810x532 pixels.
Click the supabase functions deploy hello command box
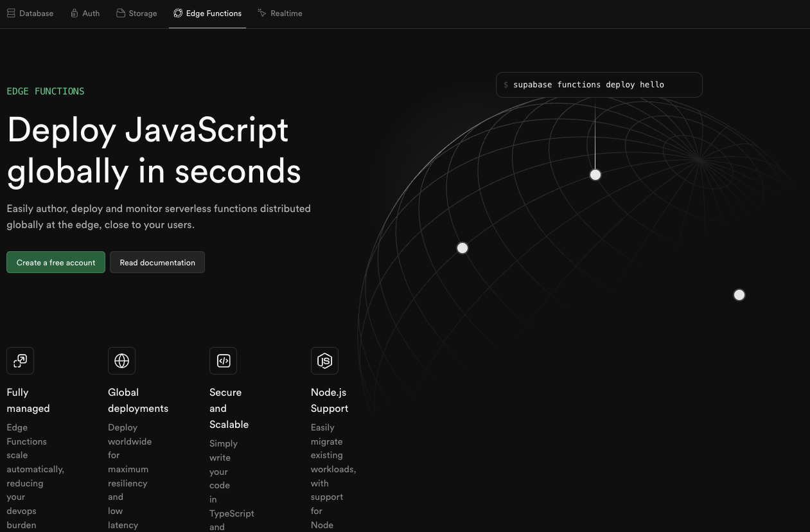click(x=599, y=85)
